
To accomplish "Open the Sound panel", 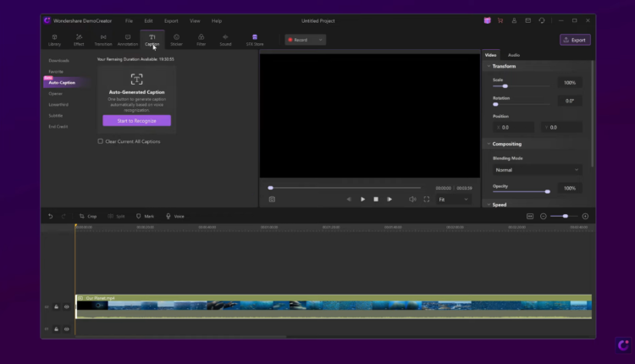I will coord(225,40).
